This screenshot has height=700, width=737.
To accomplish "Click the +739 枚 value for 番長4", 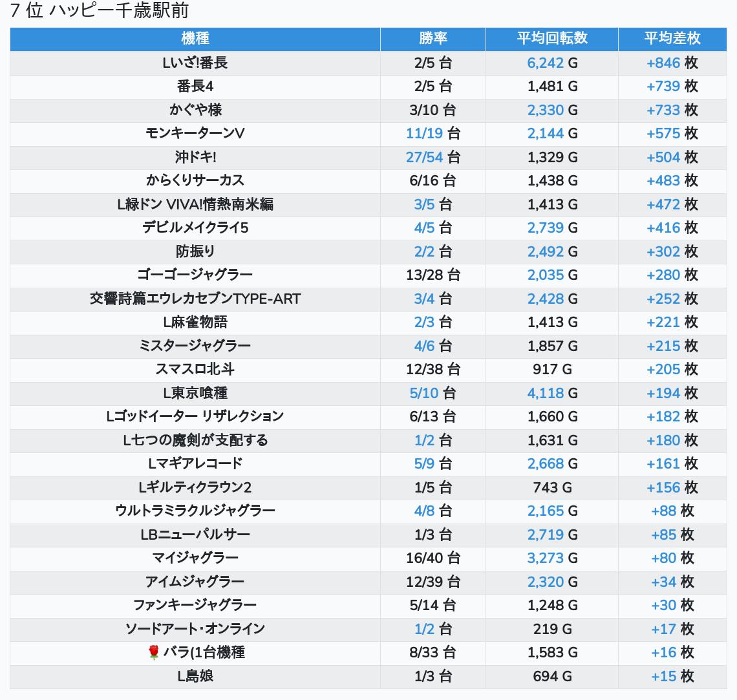I will (672, 87).
